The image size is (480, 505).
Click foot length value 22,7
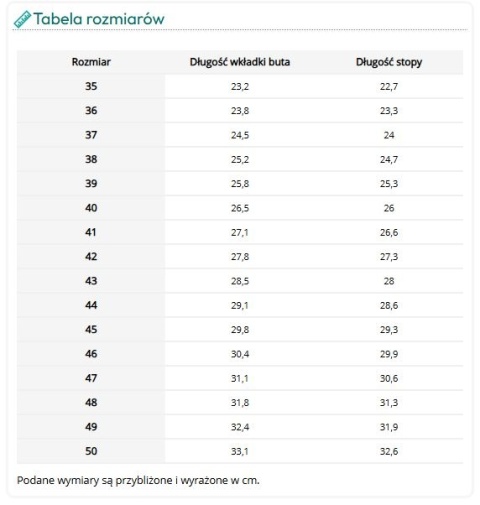389,87
